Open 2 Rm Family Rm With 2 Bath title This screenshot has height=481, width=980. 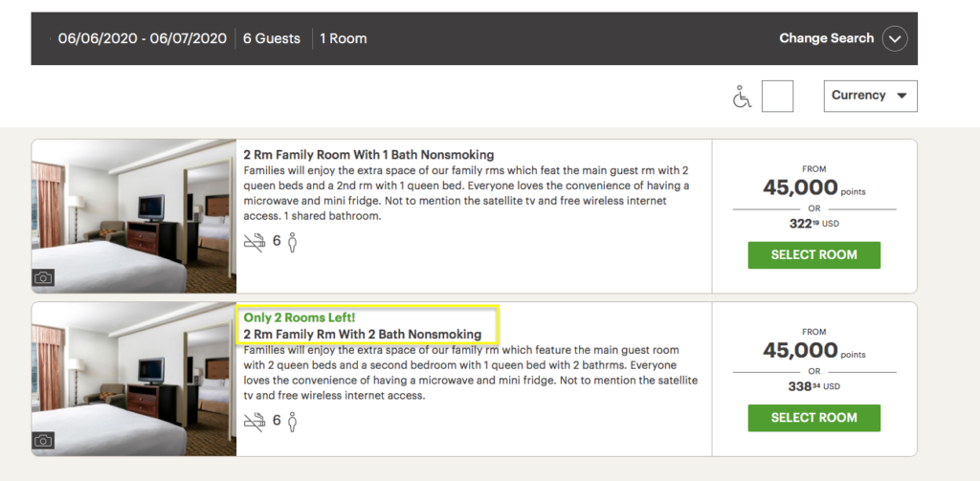tap(363, 334)
